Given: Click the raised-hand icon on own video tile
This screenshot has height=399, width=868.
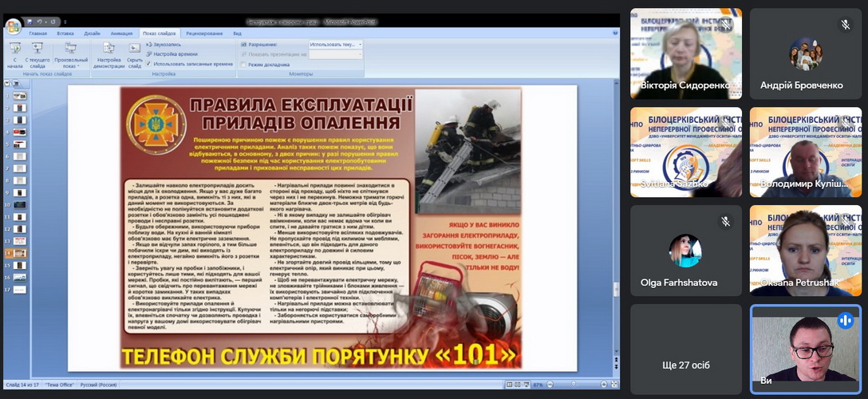Looking at the screenshot, I should click(844, 320).
